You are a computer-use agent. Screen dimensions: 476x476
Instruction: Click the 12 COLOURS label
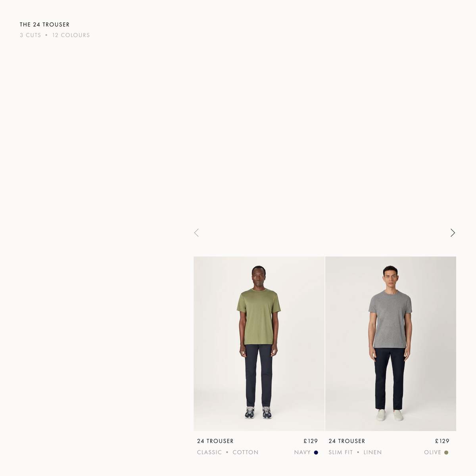[x=71, y=35]
